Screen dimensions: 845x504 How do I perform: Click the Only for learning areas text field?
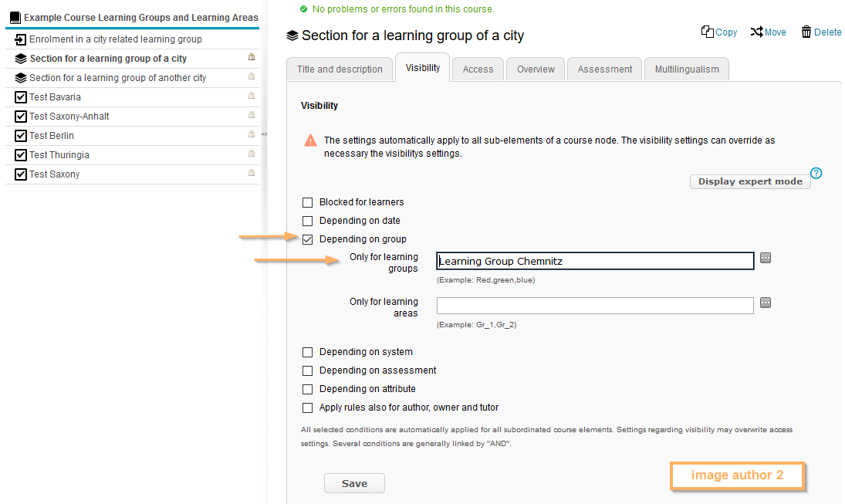(594, 306)
